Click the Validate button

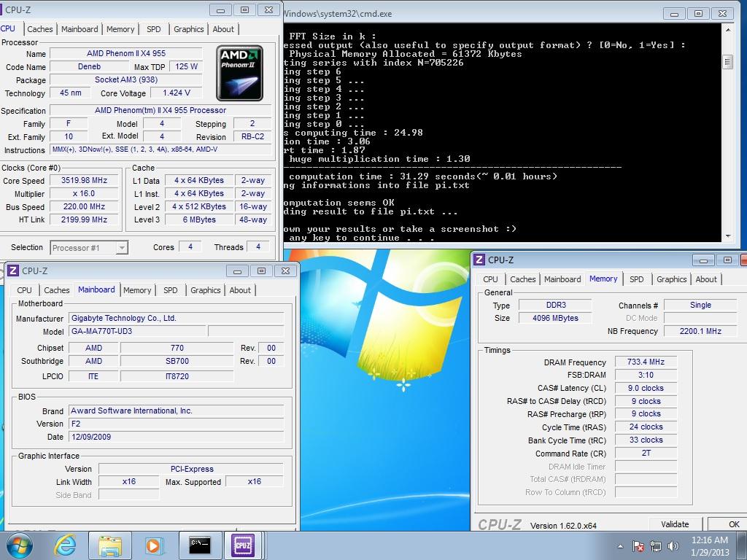pyautogui.click(x=675, y=524)
